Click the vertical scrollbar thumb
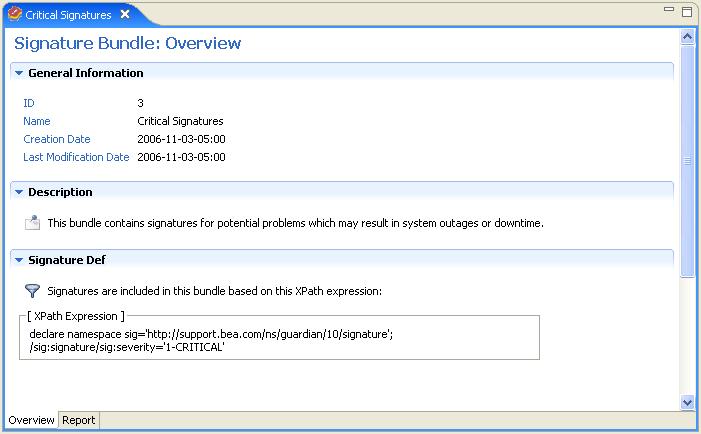This screenshot has height=434, width=701. (x=687, y=161)
